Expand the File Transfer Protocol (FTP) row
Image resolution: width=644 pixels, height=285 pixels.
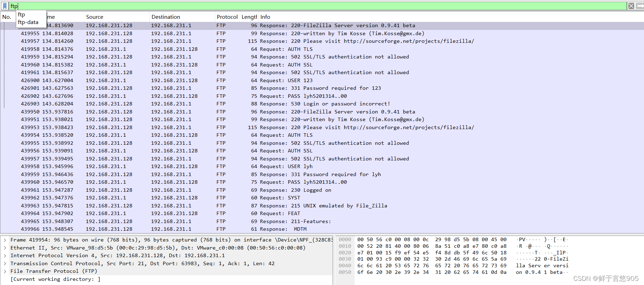click(x=5, y=271)
